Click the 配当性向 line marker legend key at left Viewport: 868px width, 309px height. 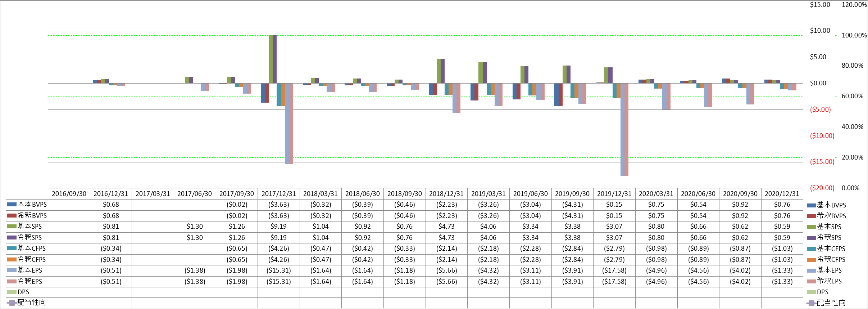coord(12,303)
